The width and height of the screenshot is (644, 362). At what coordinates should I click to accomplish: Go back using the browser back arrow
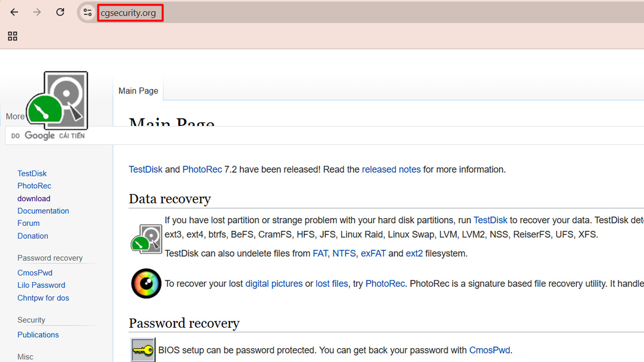tap(14, 12)
